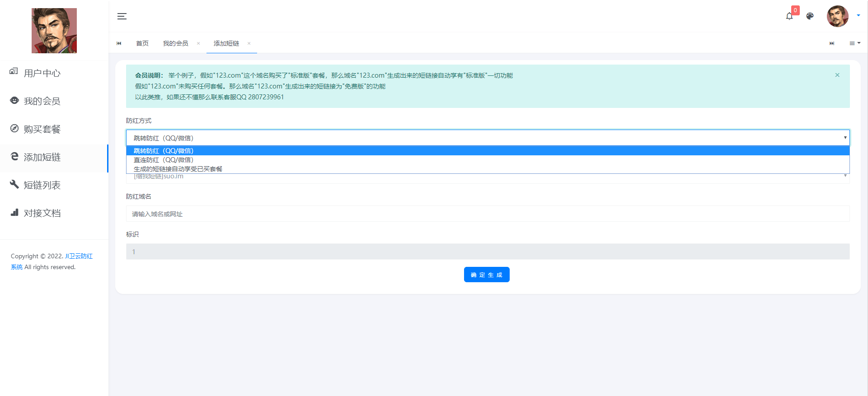Viewport: 868px width, 396px height.
Task: Open the theme color palette icon
Action: (x=810, y=16)
